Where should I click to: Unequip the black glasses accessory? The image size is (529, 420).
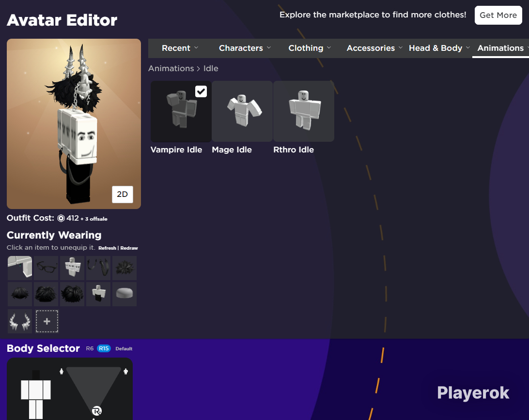pyautogui.click(x=46, y=268)
